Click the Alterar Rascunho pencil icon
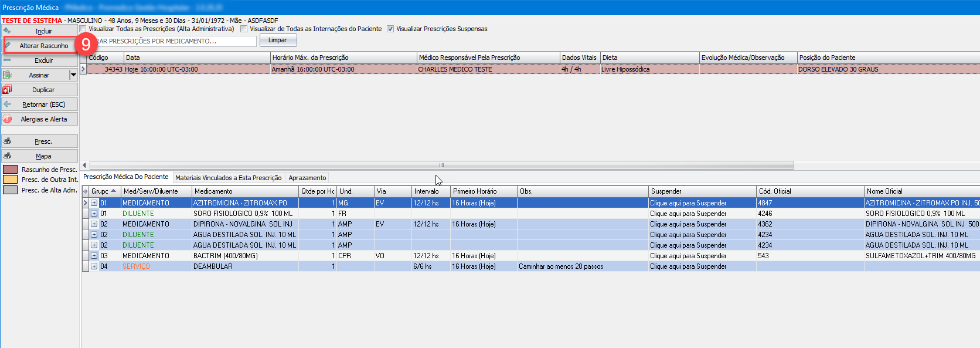 8,45
